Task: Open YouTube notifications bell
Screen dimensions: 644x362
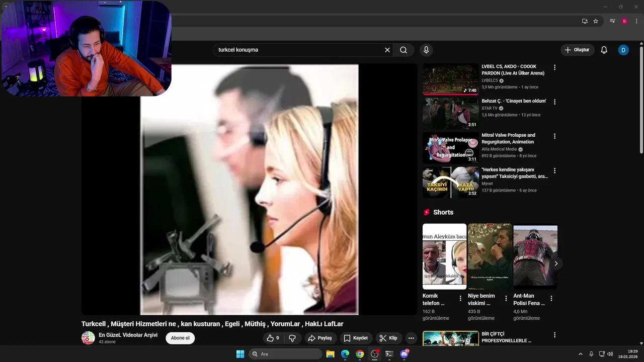Action: point(604,50)
